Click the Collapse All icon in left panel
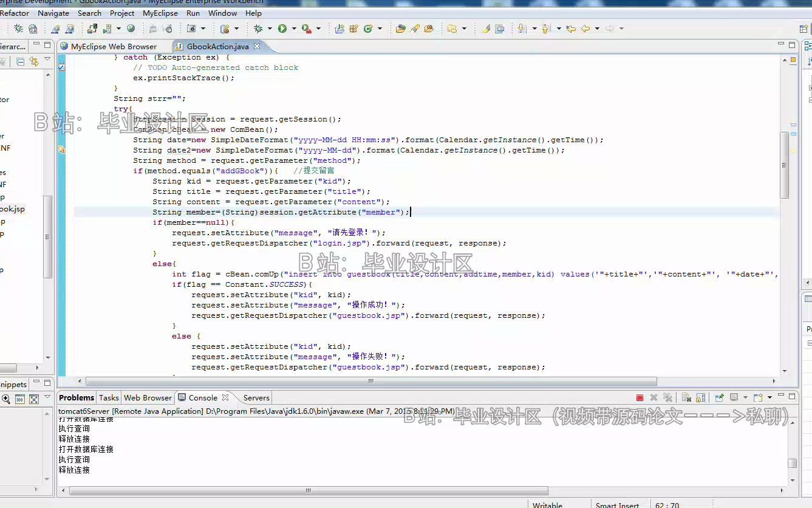The width and height of the screenshot is (812, 508). click(x=20, y=61)
